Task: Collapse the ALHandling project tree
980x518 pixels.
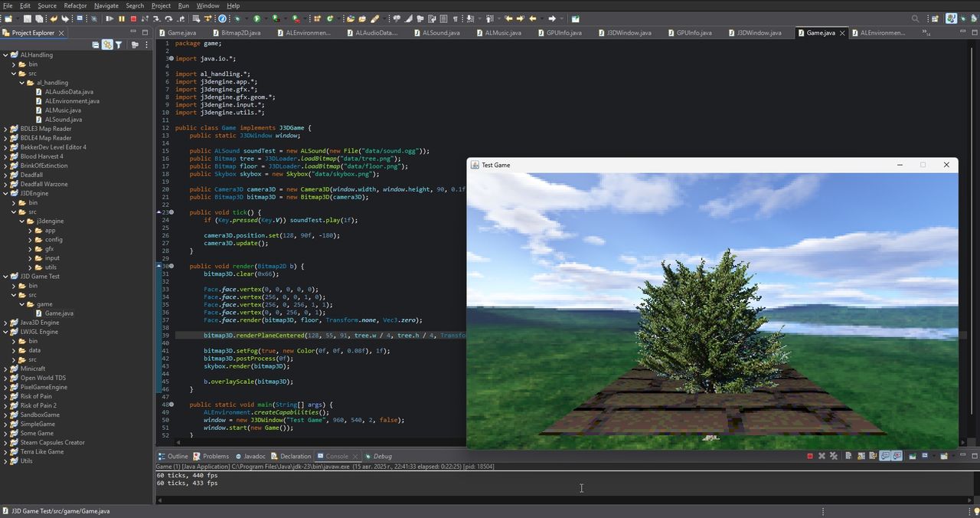Action: [5, 55]
